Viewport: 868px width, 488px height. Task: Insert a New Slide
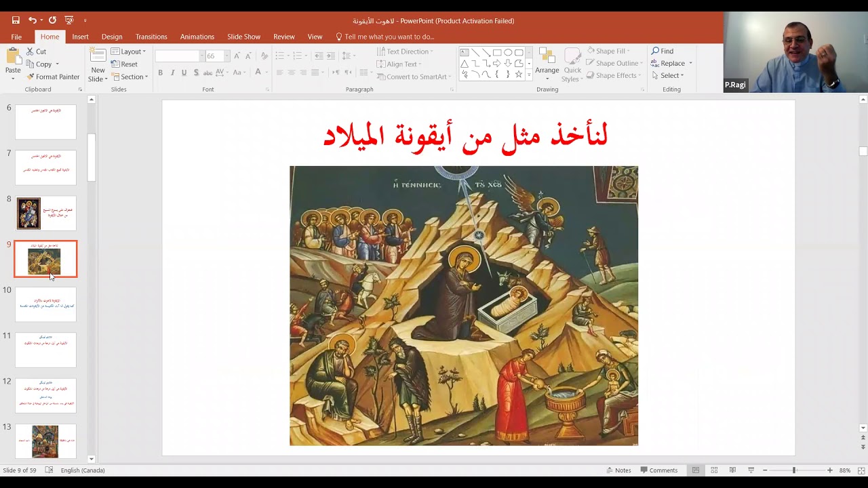(98, 65)
